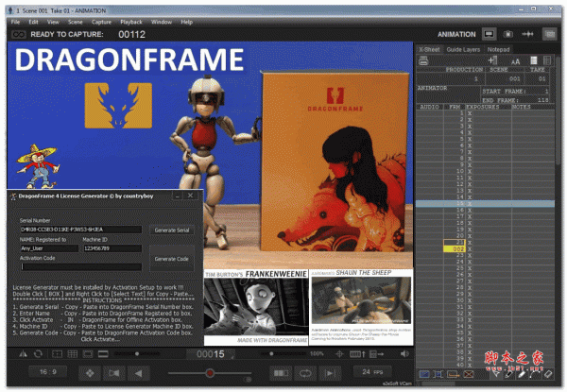
Task: Select the blue image layer icon in X-Sheet footer
Action: [423, 374]
